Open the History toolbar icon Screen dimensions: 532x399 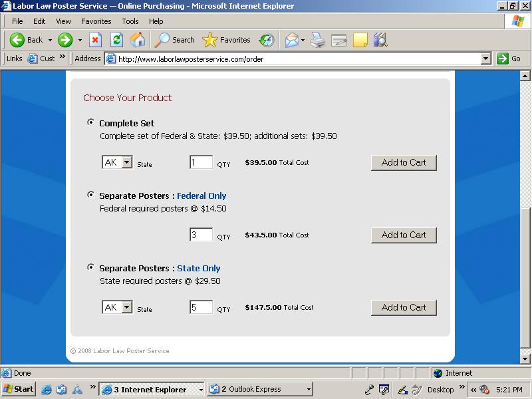[267, 40]
